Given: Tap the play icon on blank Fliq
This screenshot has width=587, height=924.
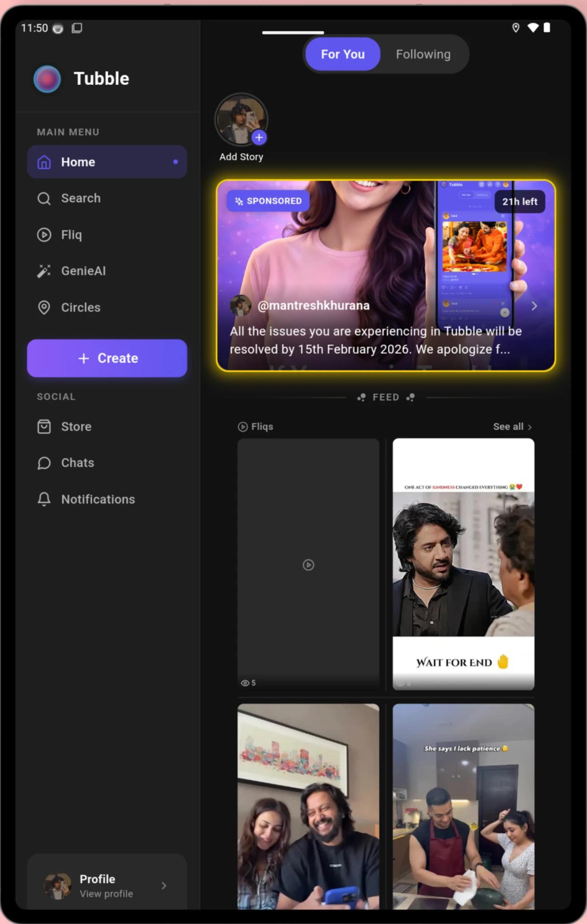Looking at the screenshot, I should coord(308,565).
